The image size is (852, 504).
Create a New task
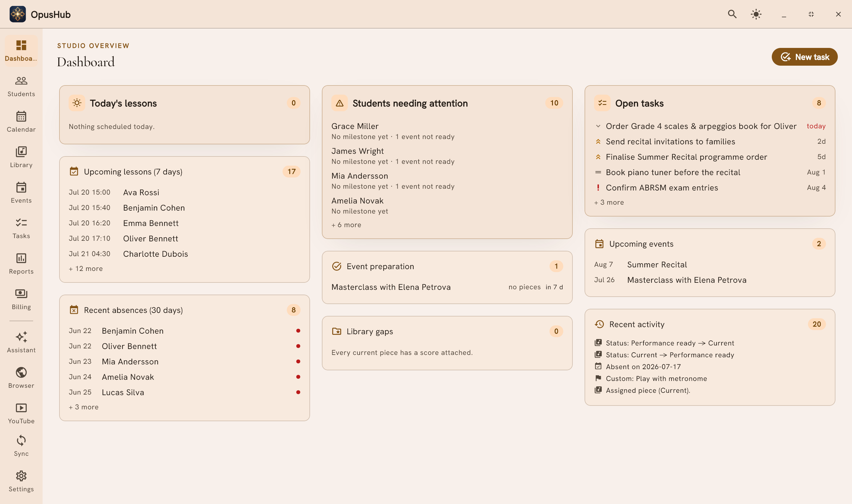point(804,57)
